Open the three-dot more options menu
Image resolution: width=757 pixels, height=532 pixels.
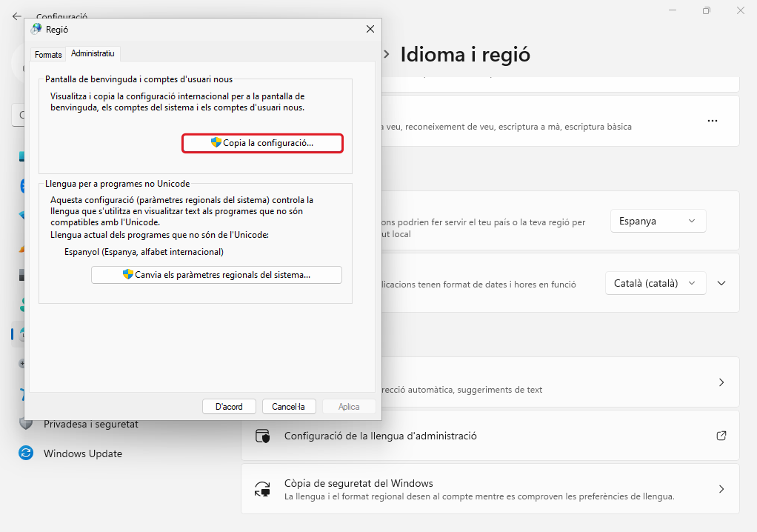[x=713, y=121]
